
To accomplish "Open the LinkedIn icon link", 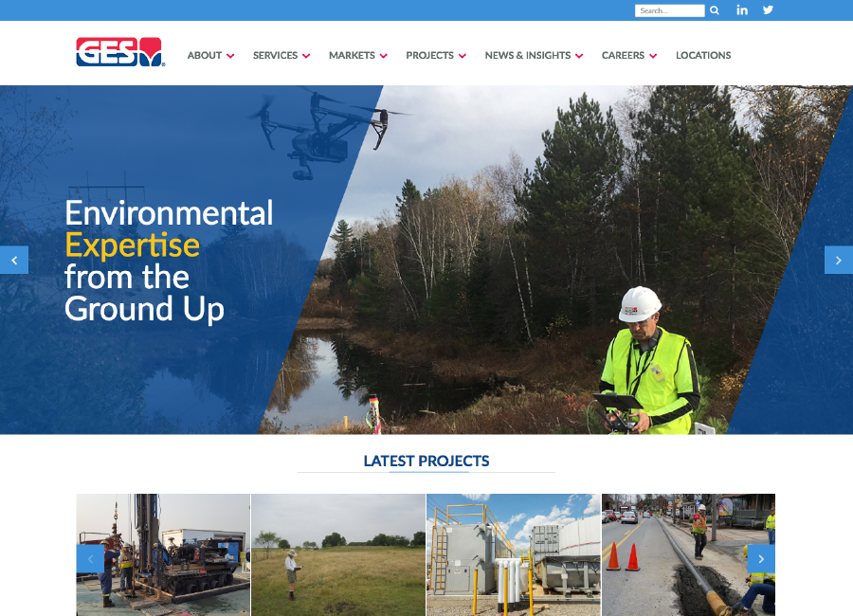I will pyautogui.click(x=742, y=10).
